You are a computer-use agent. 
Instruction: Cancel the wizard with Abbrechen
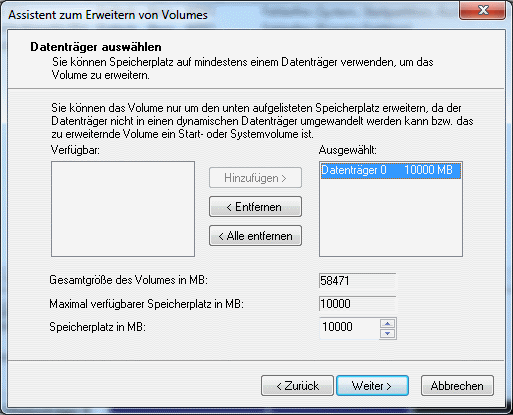pyautogui.click(x=457, y=386)
